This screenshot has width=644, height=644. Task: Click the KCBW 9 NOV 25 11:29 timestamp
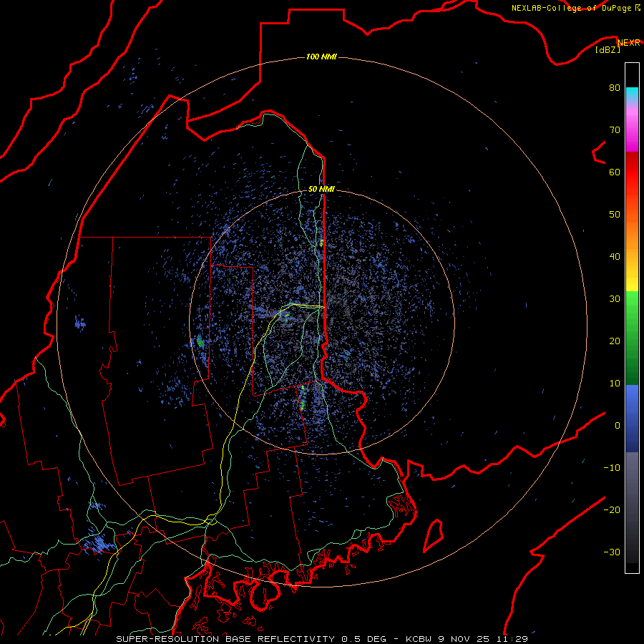tap(467, 639)
